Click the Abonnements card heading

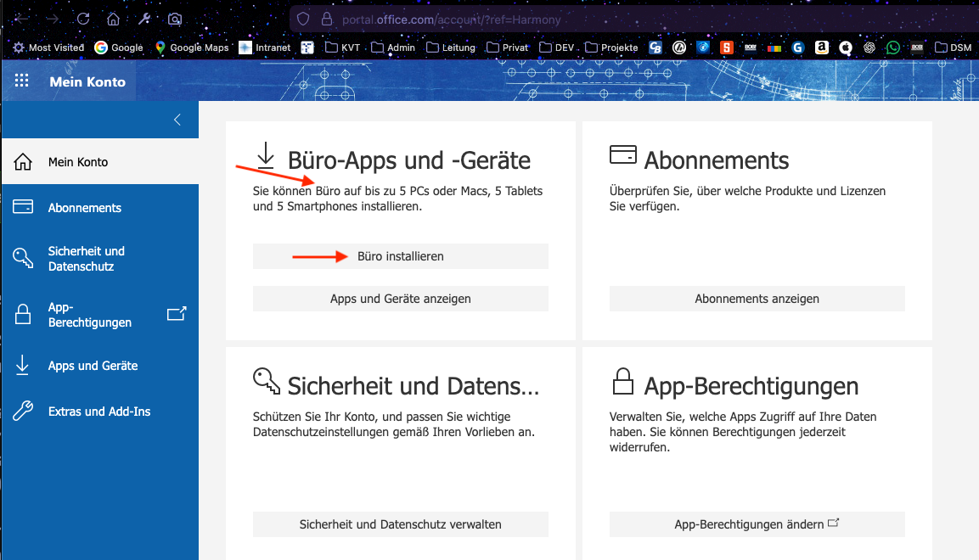click(716, 161)
